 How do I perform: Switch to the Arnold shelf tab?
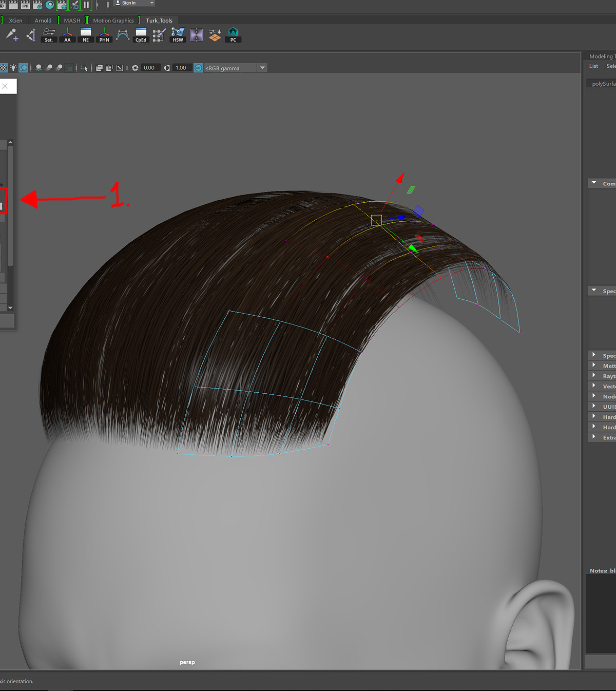pos(43,21)
